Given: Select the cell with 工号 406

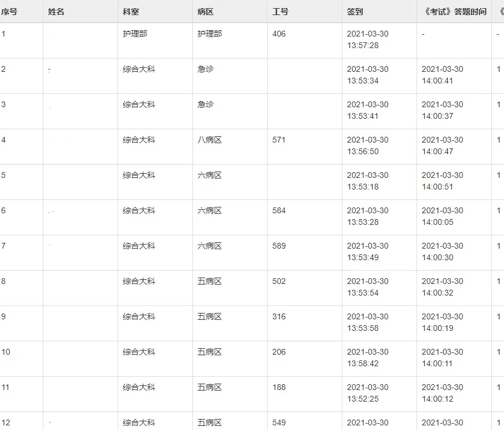Looking at the screenshot, I should (x=279, y=34).
